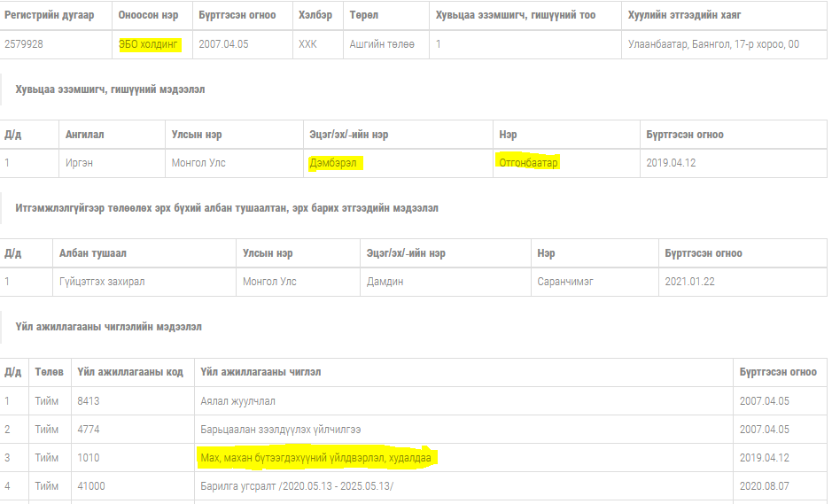Image resolution: width=832 pixels, height=504 pixels.
Task: Click the name Саранчимэг
Action: click(x=565, y=282)
